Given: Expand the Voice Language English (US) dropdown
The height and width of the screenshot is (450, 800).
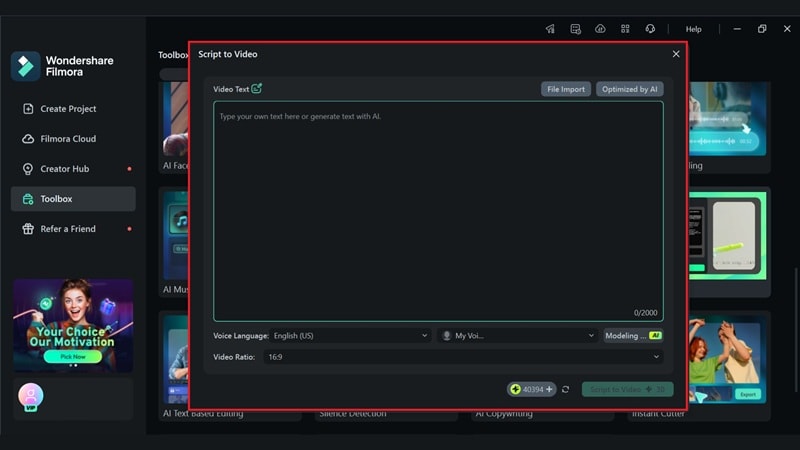Looking at the screenshot, I should (351, 336).
